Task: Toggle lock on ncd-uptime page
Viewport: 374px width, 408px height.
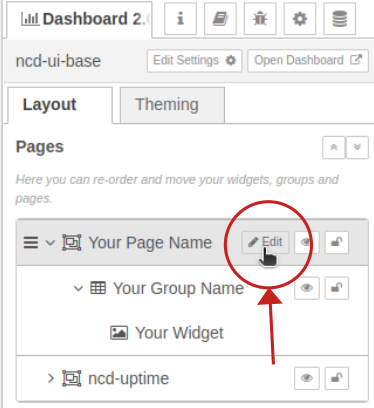Action: (337, 378)
